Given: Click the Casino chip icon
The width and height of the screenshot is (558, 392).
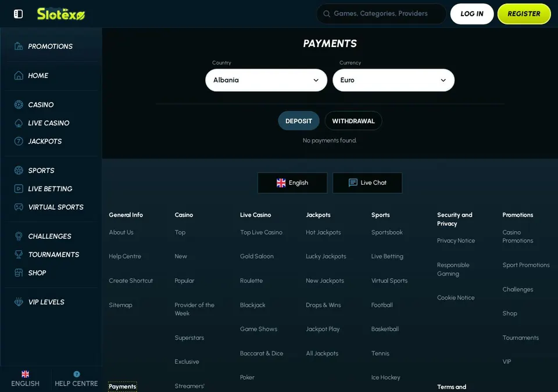Looking at the screenshot, I should click(x=19, y=105).
